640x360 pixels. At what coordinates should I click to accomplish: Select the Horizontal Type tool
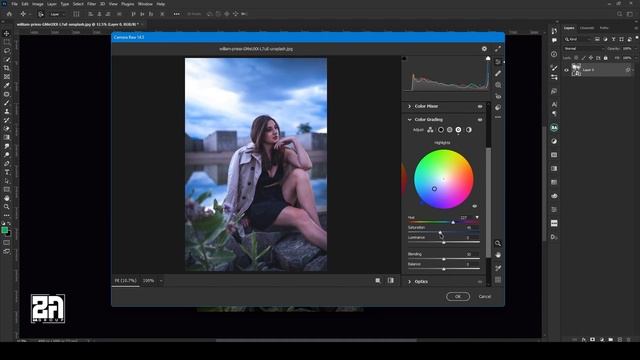pos(7,172)
